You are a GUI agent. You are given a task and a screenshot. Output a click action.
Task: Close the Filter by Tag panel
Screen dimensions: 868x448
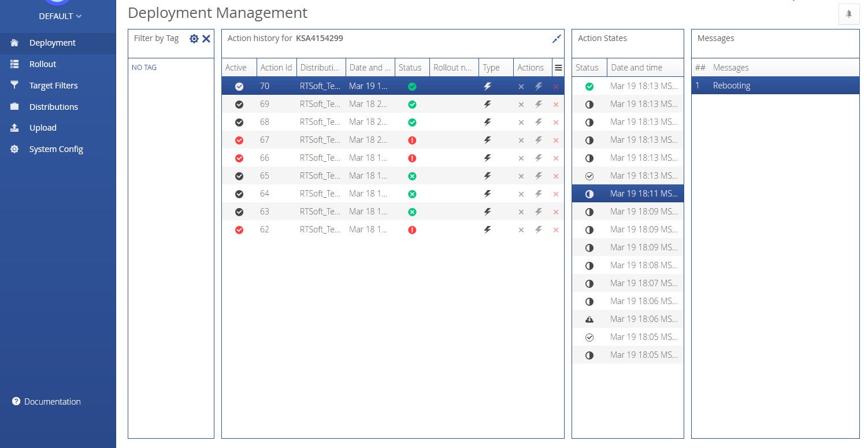coord(206,39)
